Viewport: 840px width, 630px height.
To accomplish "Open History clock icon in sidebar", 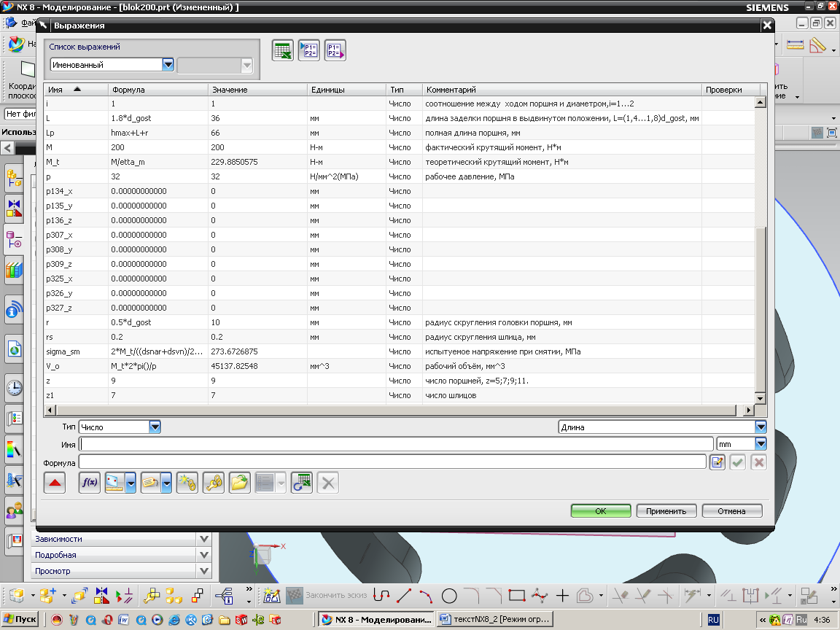I will [x=15, y=388].
